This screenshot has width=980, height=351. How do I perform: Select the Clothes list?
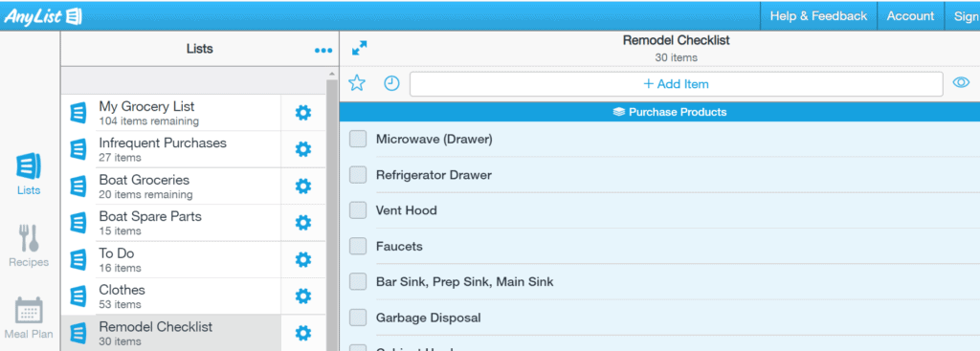click(x=170, y=296)
